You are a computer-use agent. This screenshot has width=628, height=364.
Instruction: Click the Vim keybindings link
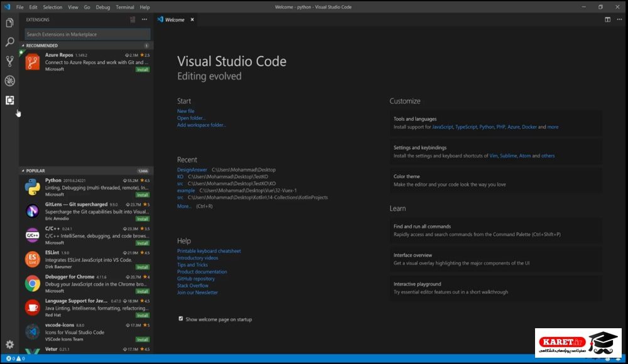(x=494, y=156)
